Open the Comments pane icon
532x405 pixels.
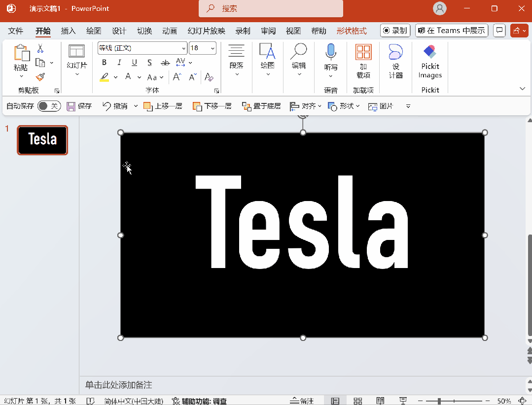[499, 31]
